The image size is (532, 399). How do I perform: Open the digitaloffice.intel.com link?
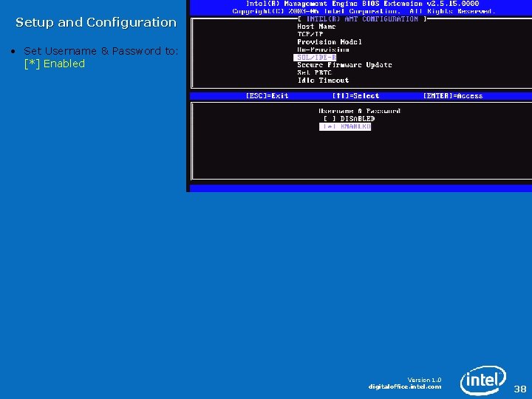pyautogui.click(x=405, y=386)
